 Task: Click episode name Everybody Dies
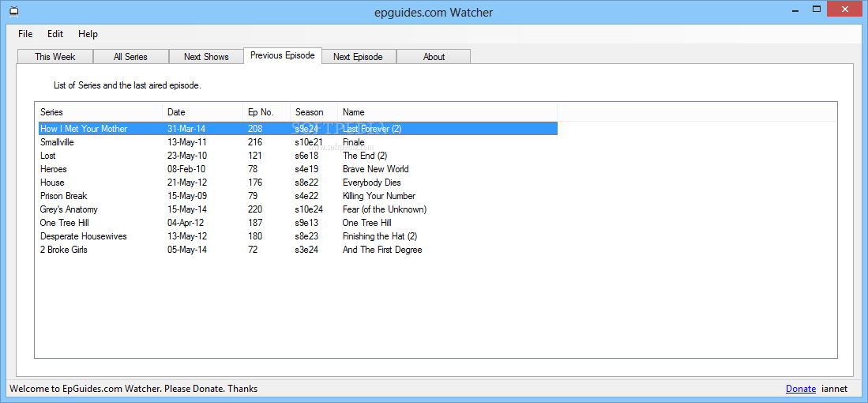pos(372,182)
